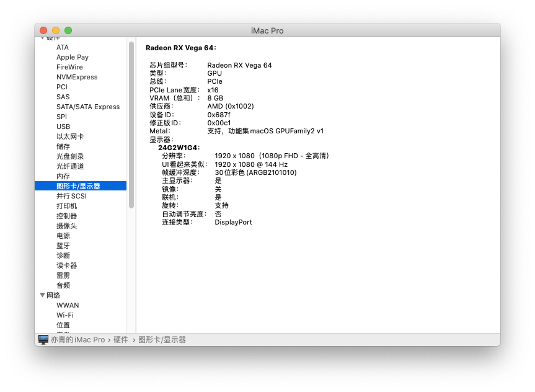
Task: Open the Apple Pay sidebar item
Action: click(x=73, y=57)
